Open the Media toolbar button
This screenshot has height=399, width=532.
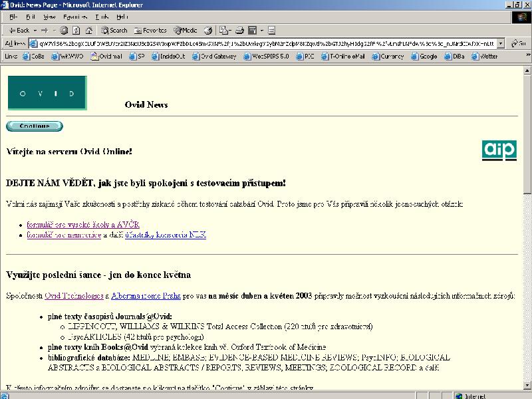pos(186,31)
